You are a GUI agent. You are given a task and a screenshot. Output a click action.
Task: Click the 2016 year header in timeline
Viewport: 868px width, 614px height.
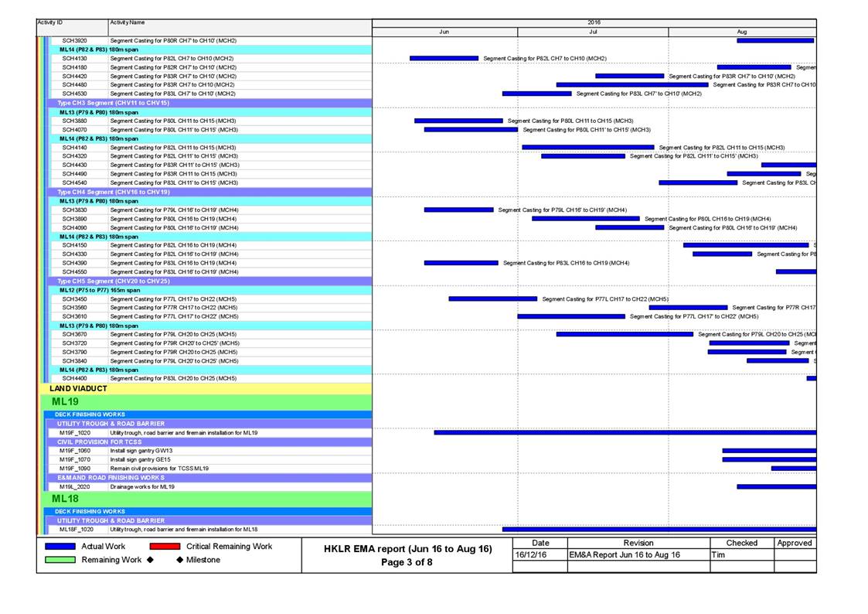(x=594, y=22)
